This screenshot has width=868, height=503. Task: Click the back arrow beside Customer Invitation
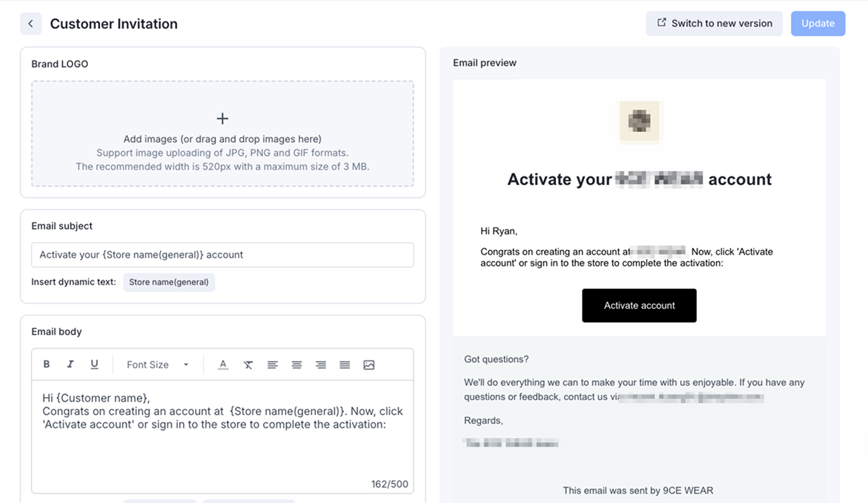point(31,23)
